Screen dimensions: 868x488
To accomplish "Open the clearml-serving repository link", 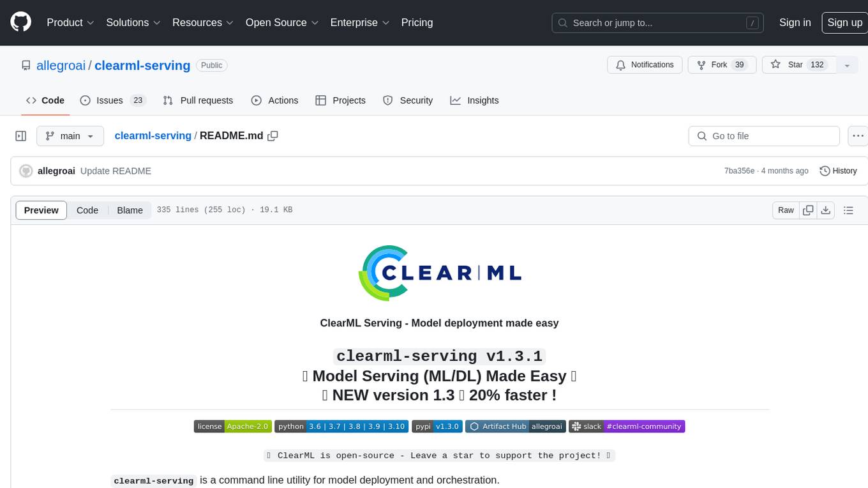I will click(x=142, y=65).
